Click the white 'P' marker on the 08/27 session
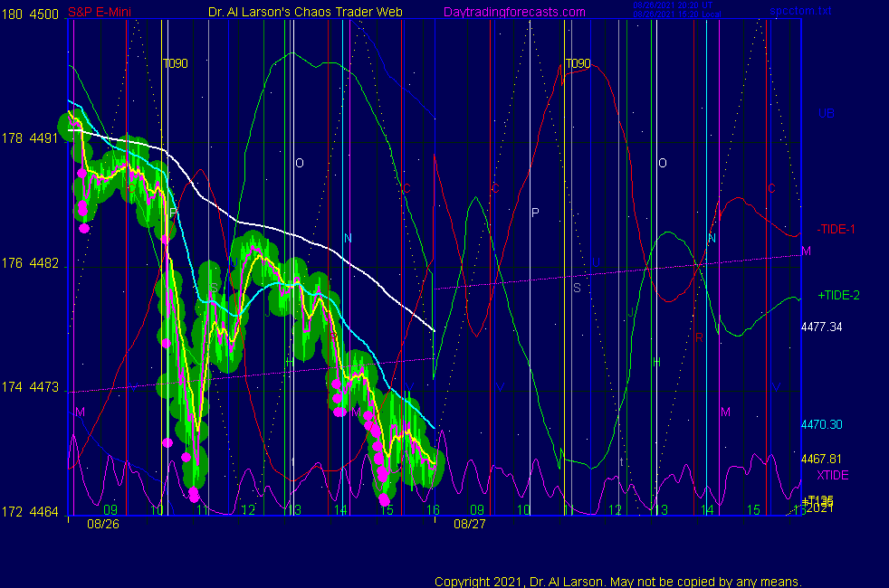 (x=535, y=213)
